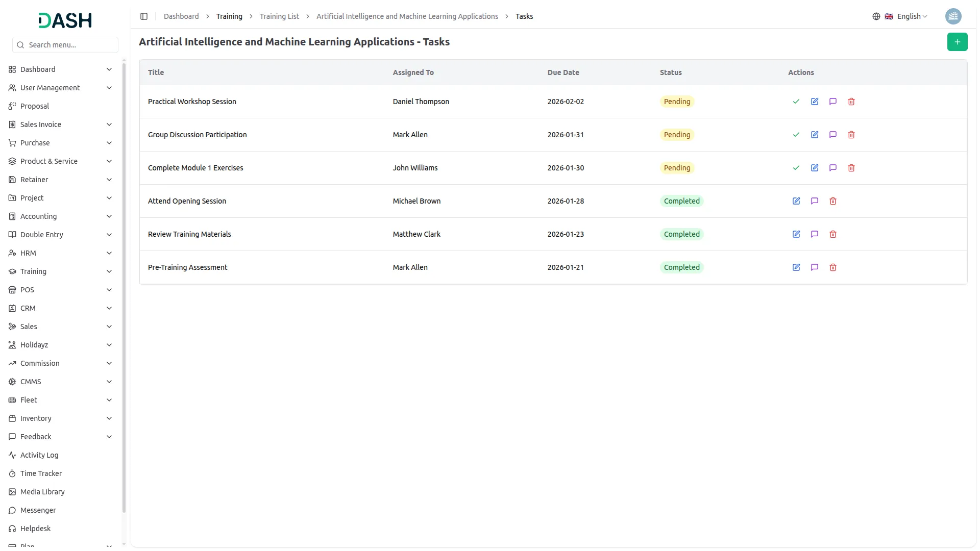The height and width of the screenshot is (551, 980).
Task: Edit Group Discussion Participation task
Action: pos(815,135)
